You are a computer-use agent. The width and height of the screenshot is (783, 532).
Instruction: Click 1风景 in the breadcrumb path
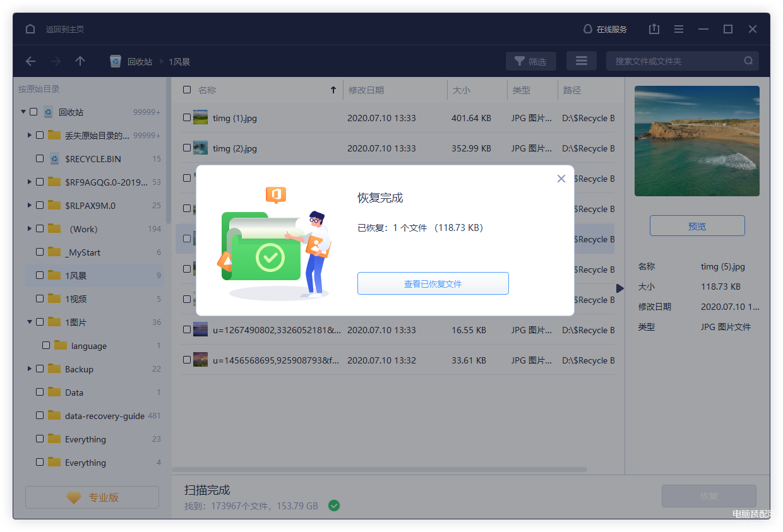coord(179,61)
